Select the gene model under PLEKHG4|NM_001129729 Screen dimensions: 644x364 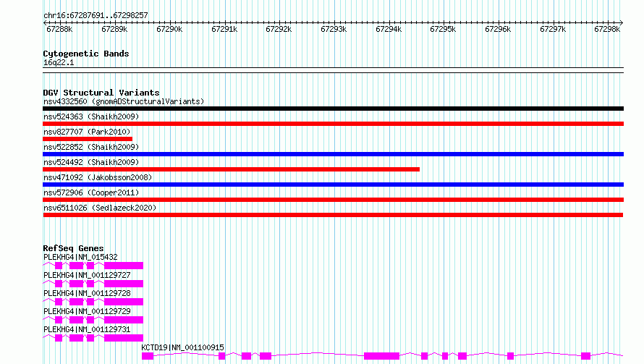(x=93, y=320)
